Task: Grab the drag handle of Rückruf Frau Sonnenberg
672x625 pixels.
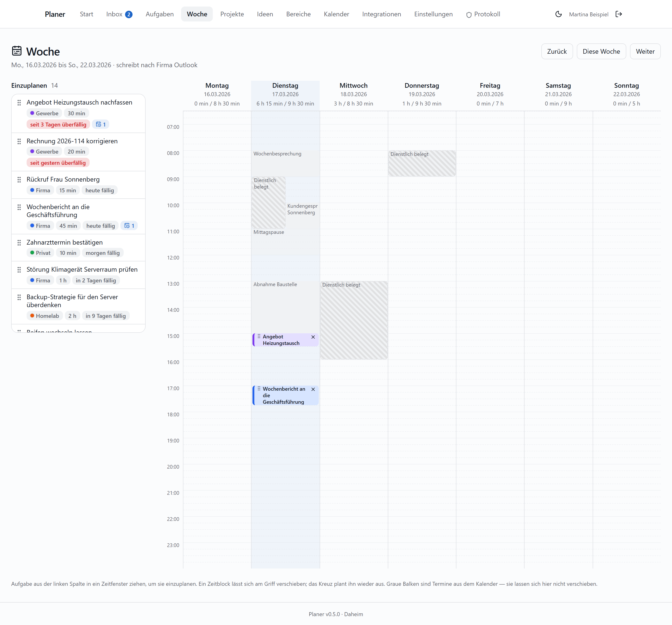Action: click(x=19, y=179)
